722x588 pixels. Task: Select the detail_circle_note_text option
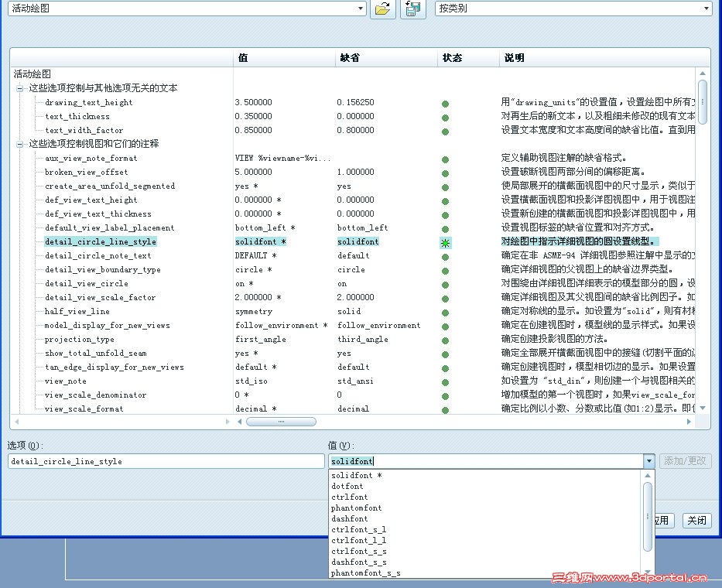tap(98, 255)
